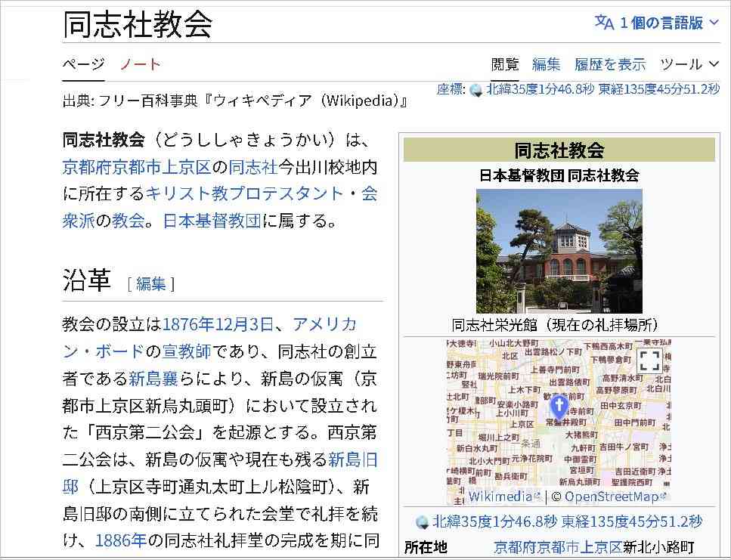731x560 pixels.
Task: Open the 同志社 link in intro paragraph
Action: pyautogui.click(x=253, y=167)
